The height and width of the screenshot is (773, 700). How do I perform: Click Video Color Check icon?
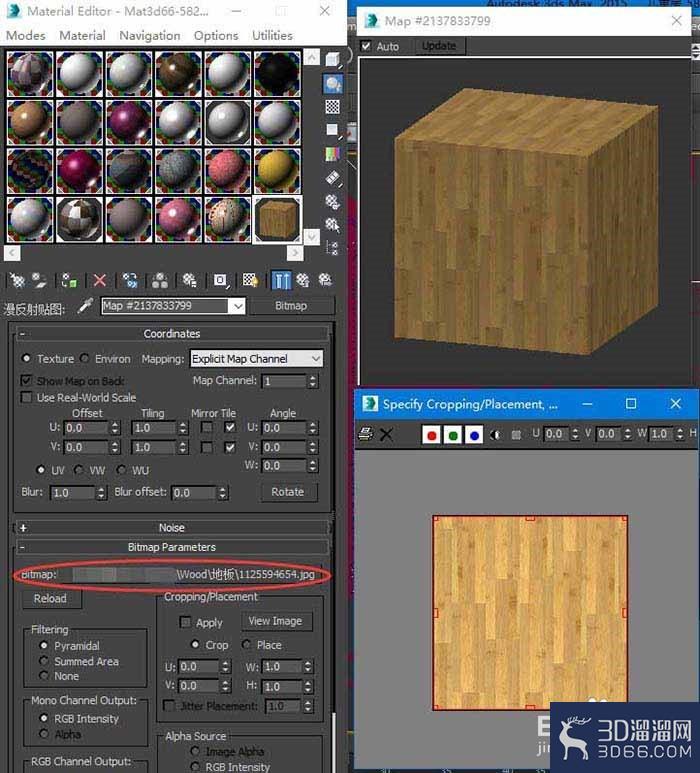333,154
